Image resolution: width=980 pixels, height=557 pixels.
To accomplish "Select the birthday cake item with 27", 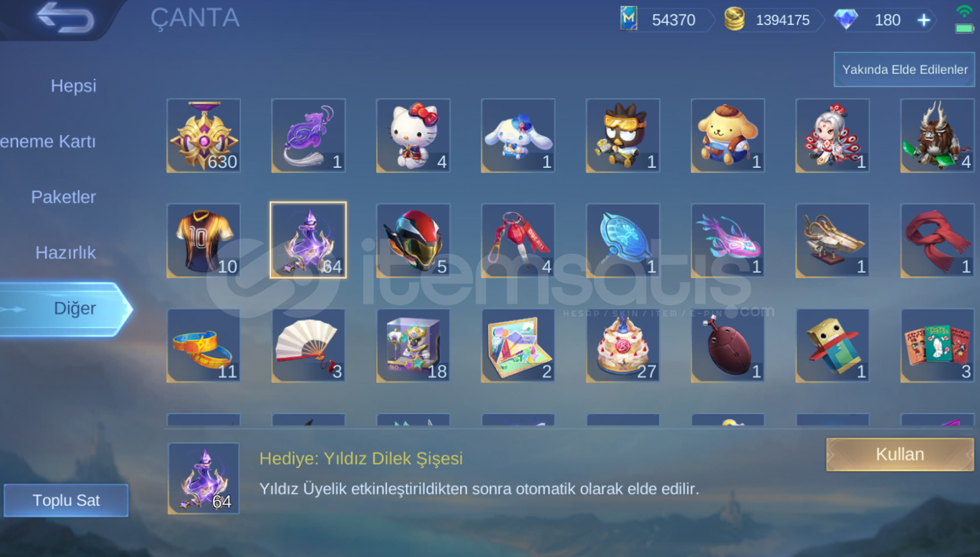I will (x=623, y=345).
